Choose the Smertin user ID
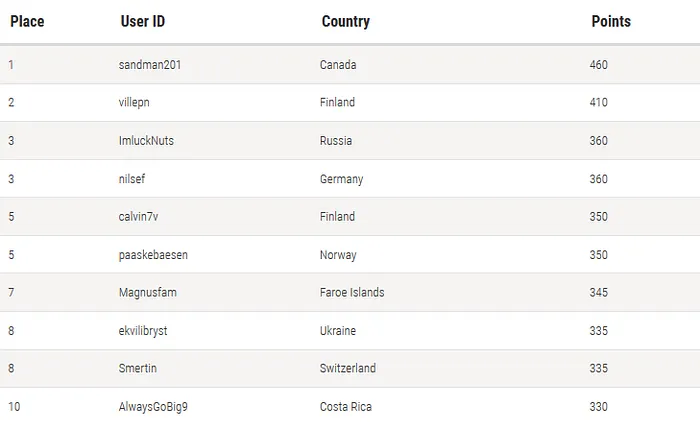This screenshot has height=425, width=700. 138,369
